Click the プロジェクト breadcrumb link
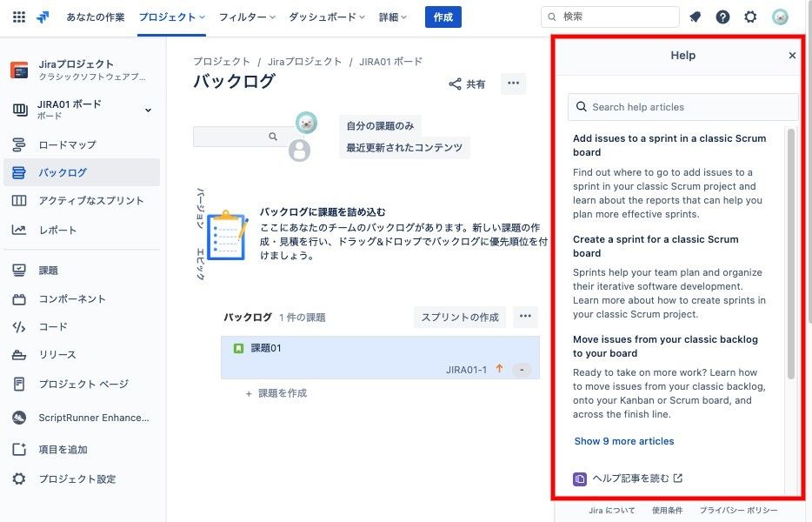Image resolution: width=812 pixels, height=522 pixels. (x=222, y=62)
